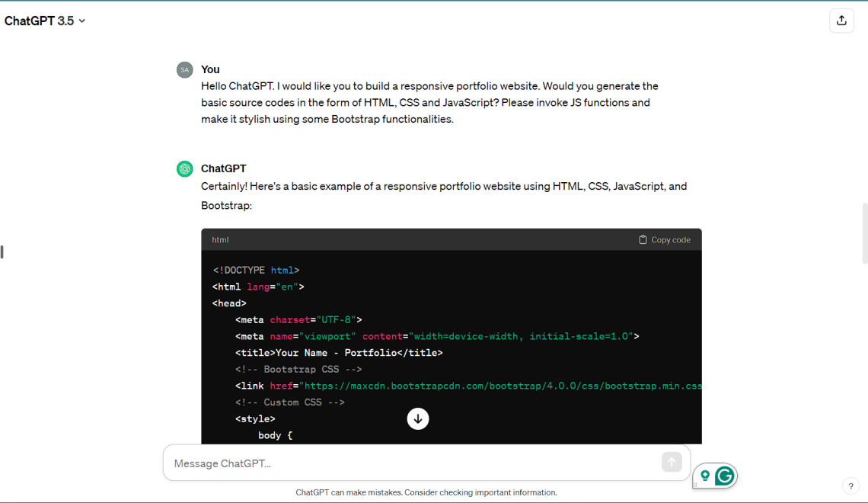This screenshot has width=868, height=503.
Task: Copy code from the html block
Action: [665, 239]
